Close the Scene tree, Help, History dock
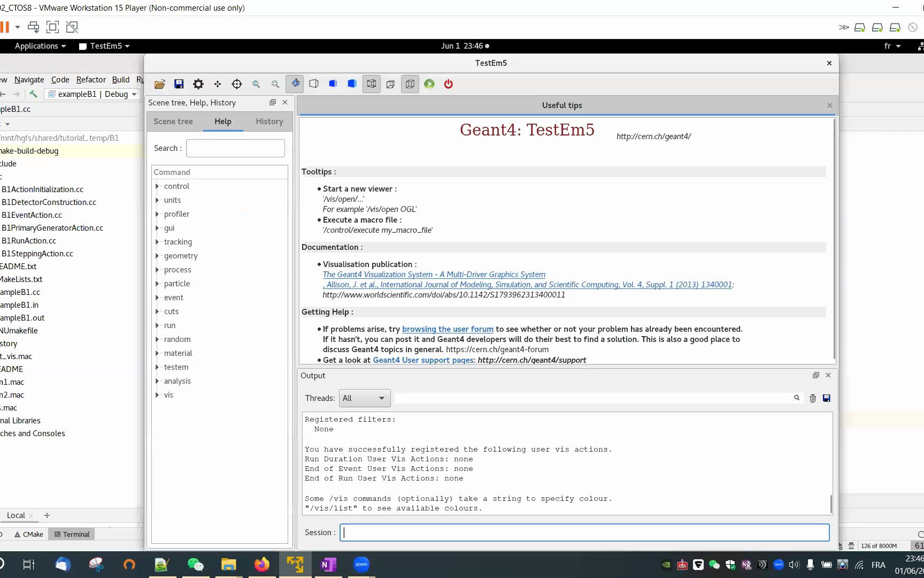Viewport: 924px width, 578px height. [x=285, y=102]
